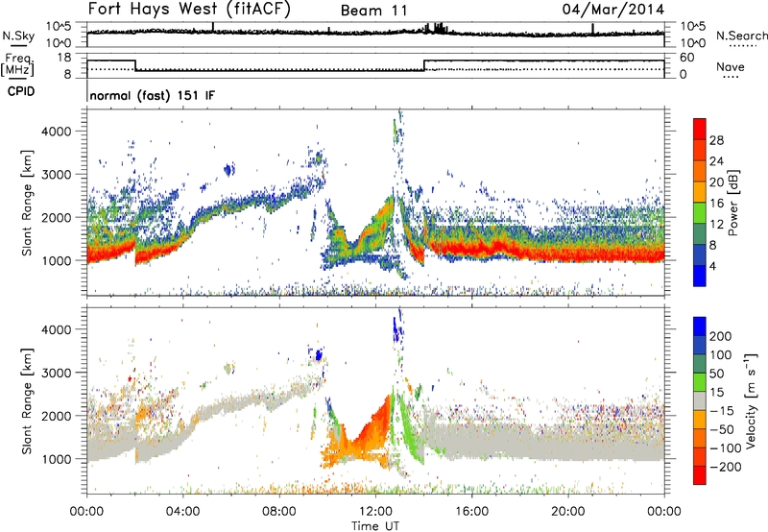The width and height of the screenshot is (768, 532).
Task: Click the red bottom segment of the velocity colorbar
Action: click(700, 475)
